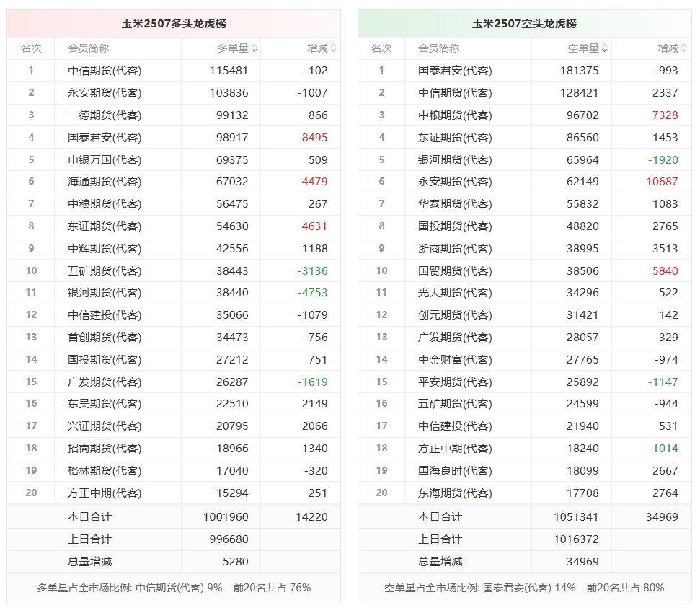
Task: Click 一德期货(代客) member name
Action: coord(105,115)
